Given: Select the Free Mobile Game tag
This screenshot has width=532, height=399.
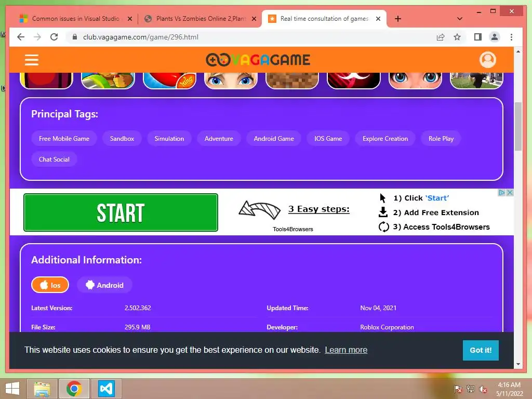Looking at the screenshot, I should tap(64, 138).
